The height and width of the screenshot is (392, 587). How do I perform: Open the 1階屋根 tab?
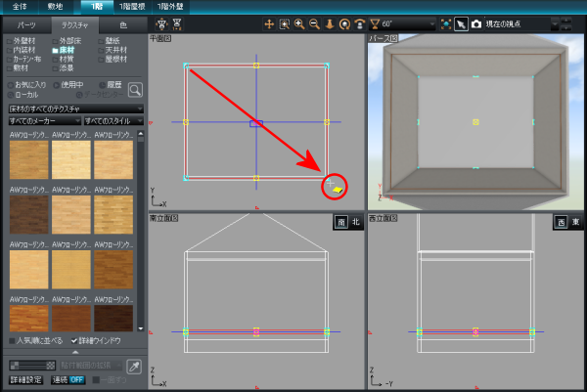126,6
